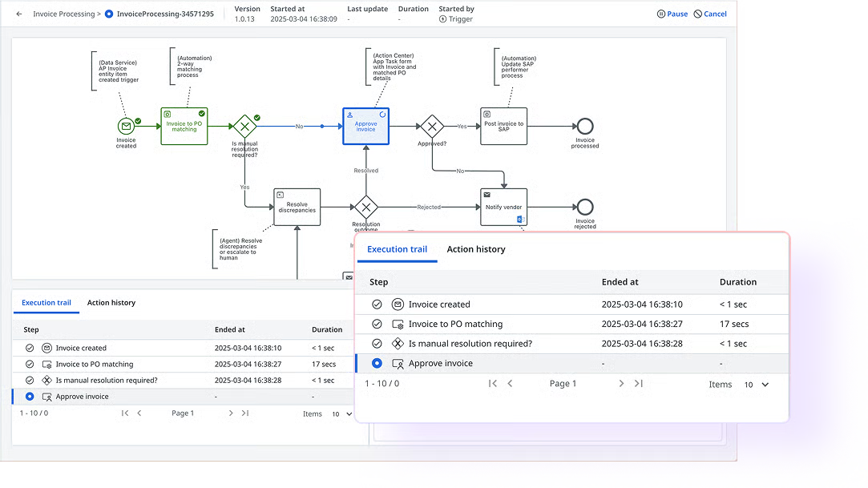Click the Duration column header in popup

coord(738,282)
